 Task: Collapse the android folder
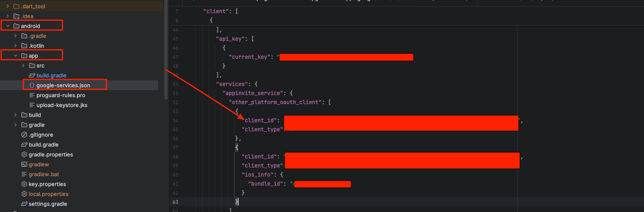(x=8, y=26)
